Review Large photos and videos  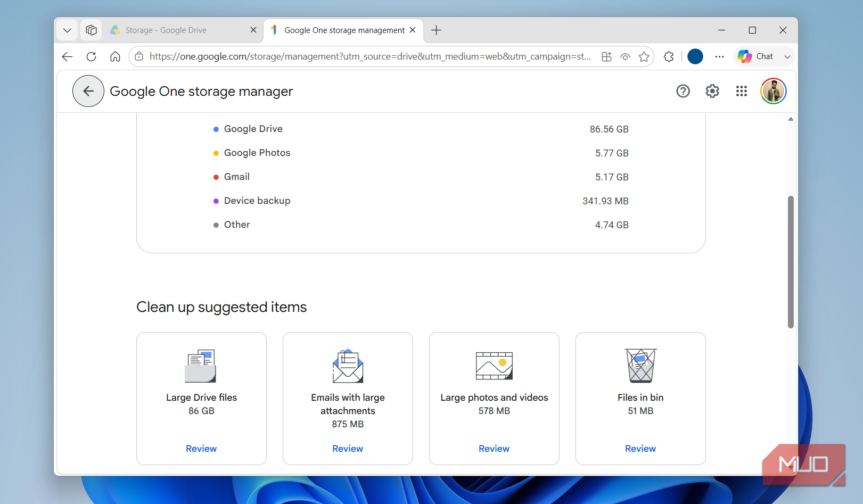494,449
